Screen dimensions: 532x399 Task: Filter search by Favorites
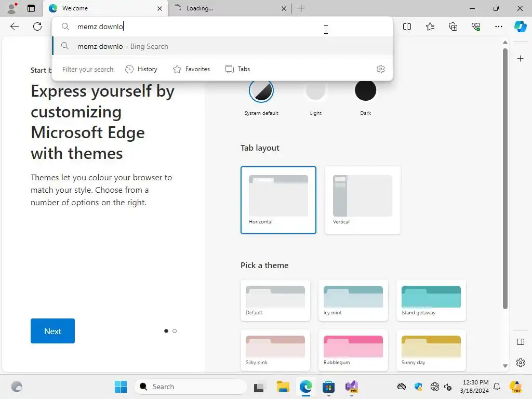[x=192, y=69]
